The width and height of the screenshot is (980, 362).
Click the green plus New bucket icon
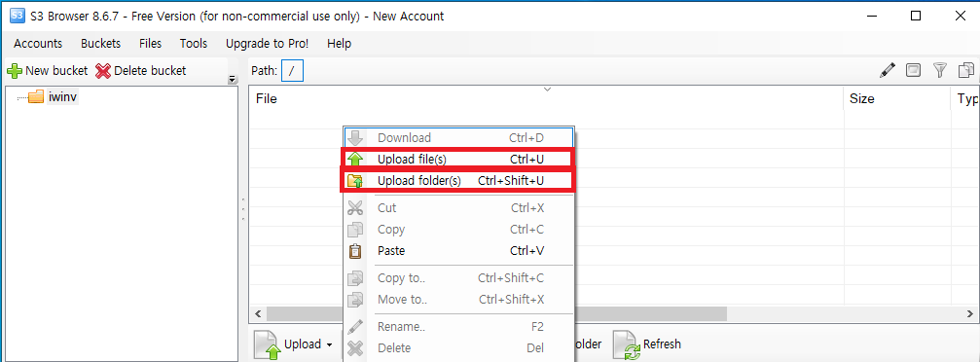point(14,71)
